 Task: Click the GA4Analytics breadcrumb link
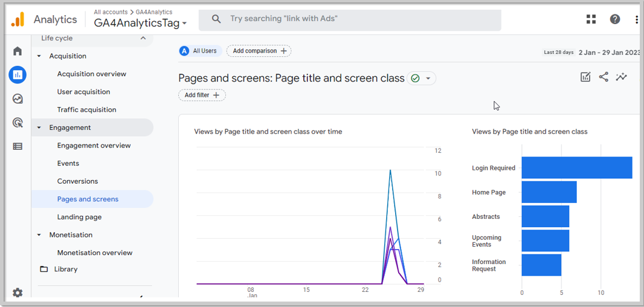pos(153,12)
